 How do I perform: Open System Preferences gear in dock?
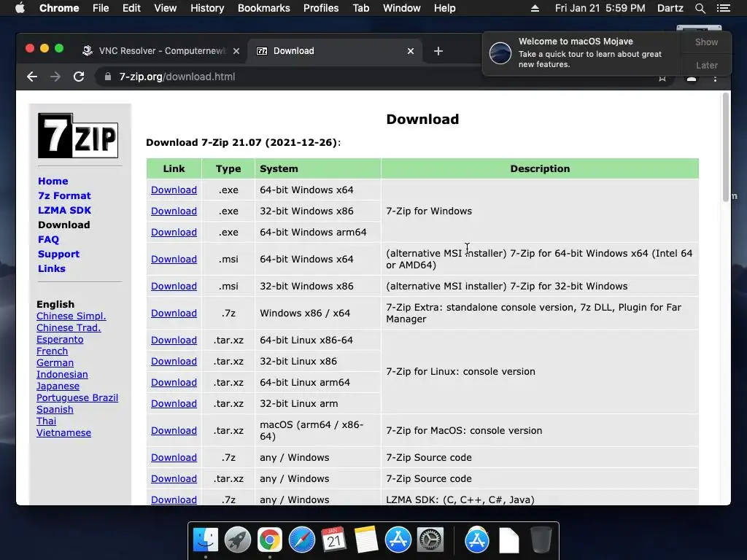(430, 540)
